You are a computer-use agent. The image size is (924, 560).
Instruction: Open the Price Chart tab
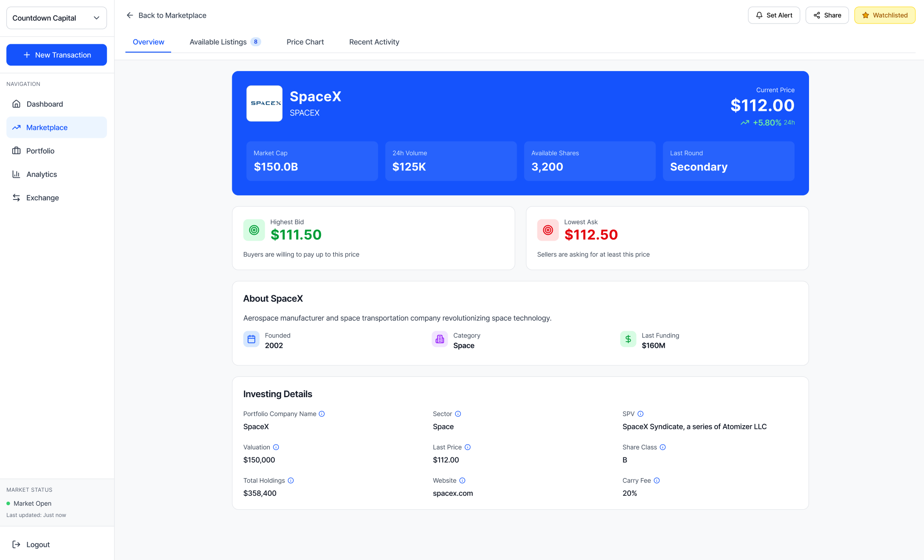coord(305,42)
